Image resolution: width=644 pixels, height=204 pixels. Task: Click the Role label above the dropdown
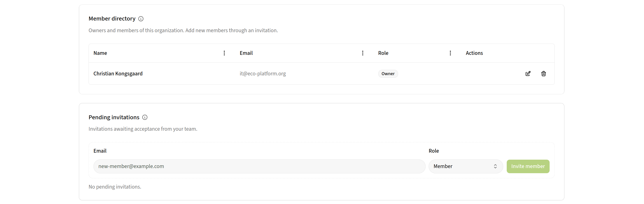[x=434, y=151]
